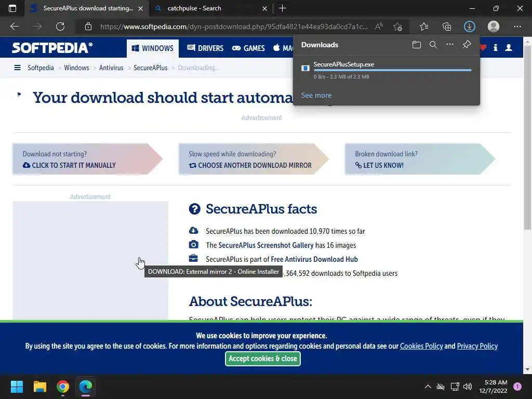Open Free Antivirus Download Hub link
Image resolution: width=532 pixels, height=399 pixels.
click(314, 259)
